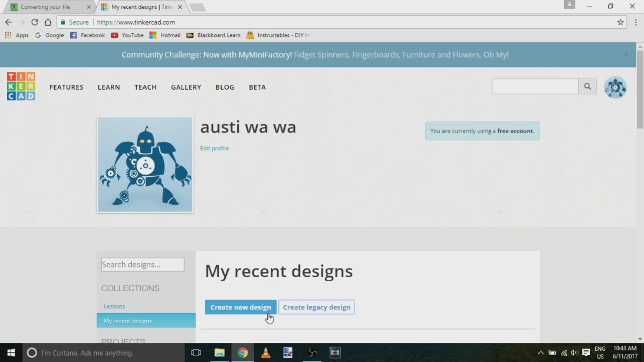Screen dimensions: 644x362
Task: Switch to the Converting your file tab
Action: 45,7
